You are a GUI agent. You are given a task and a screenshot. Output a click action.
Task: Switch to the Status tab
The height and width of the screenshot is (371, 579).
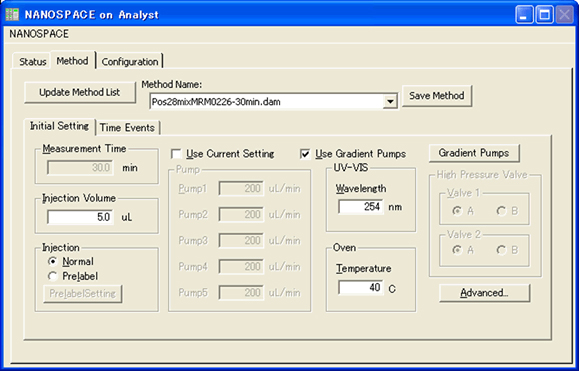tap(32, 62)
